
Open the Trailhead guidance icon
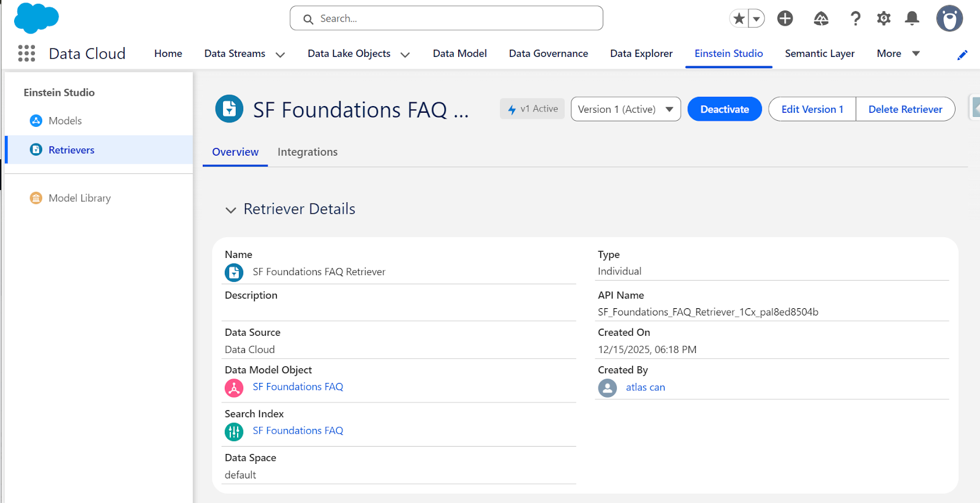(821, 19)
